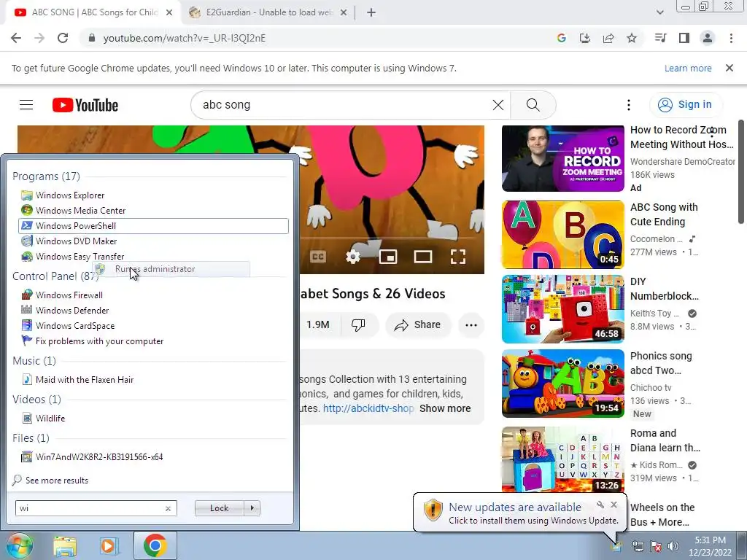Open the Chrome profile avatar
This screenshot has width=747, height=560.
[x=708, y=38]
